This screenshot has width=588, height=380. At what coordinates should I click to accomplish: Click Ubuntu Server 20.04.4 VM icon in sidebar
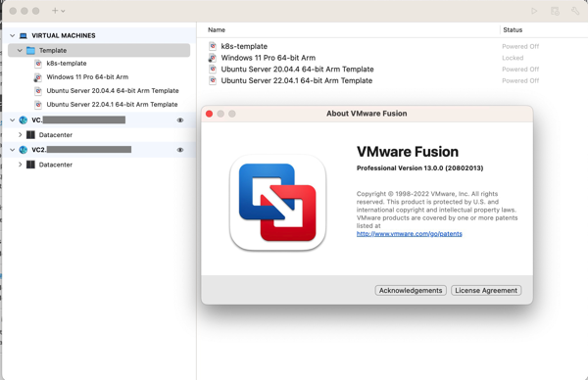coord(38,91)
